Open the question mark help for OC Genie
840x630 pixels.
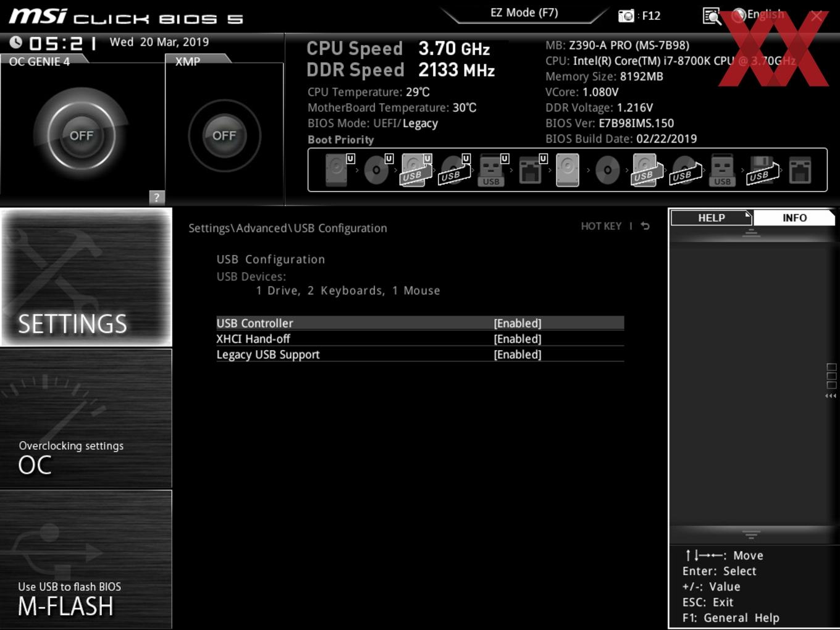pyautogui.click(x=157, y=197)
